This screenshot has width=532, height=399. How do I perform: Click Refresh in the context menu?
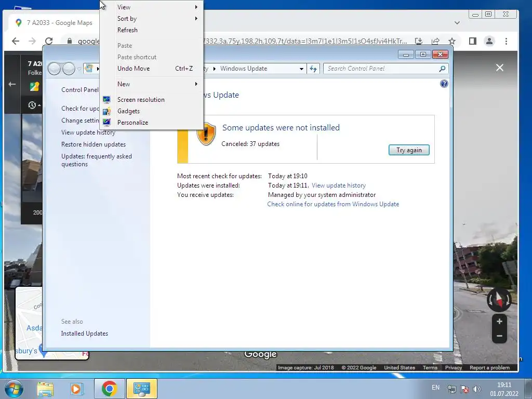tap(127, 30)
